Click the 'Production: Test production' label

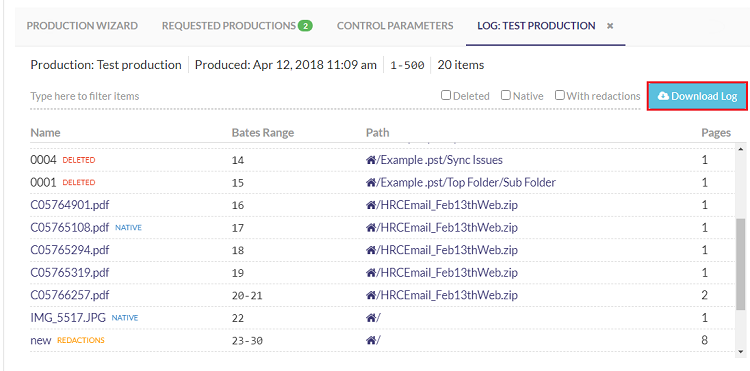pyautogui.click(x=106, y=65)
